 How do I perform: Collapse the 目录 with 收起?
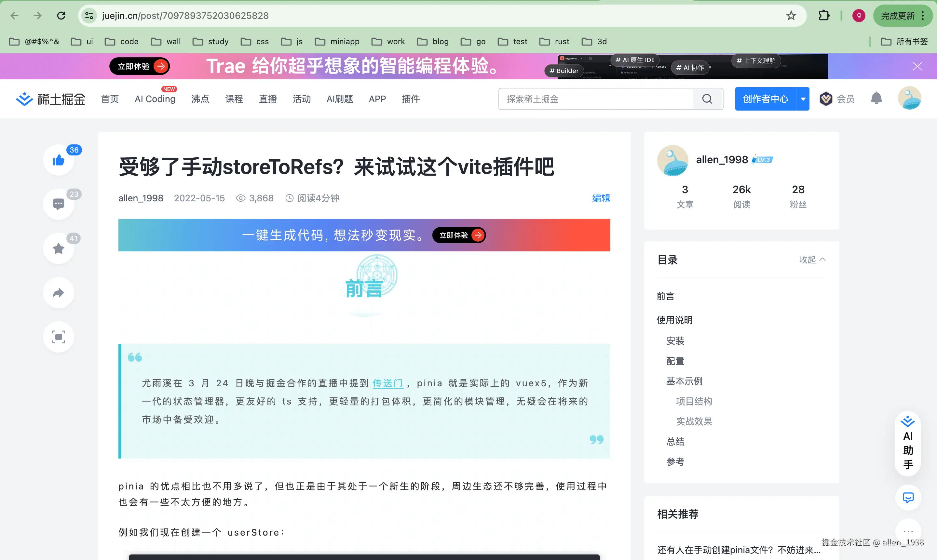click(x=812, y=260)
